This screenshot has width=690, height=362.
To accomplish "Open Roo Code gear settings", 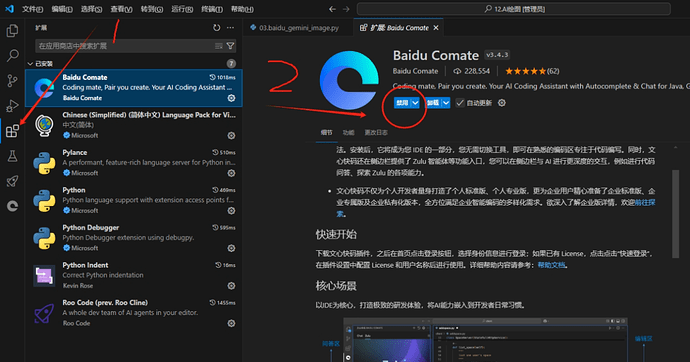I will point(231,323).
